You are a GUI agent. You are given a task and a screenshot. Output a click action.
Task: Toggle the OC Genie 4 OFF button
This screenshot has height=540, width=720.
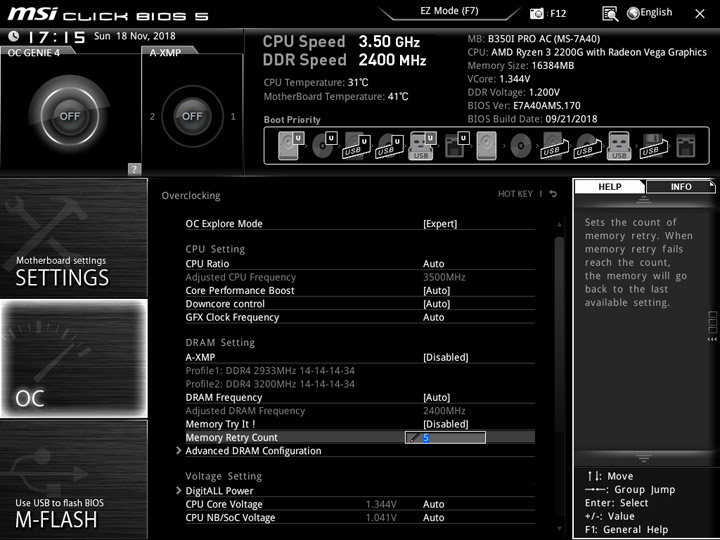coord(69,116)
